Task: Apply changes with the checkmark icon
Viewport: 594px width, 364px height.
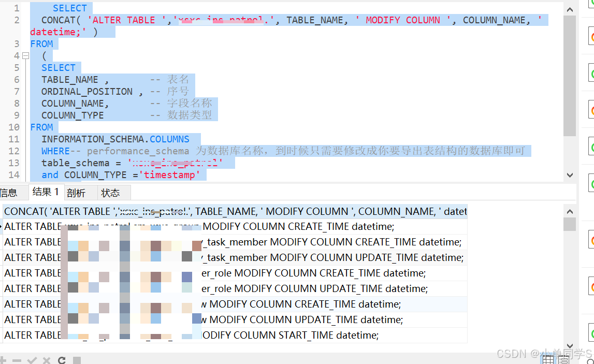Action: coord(32,360)
